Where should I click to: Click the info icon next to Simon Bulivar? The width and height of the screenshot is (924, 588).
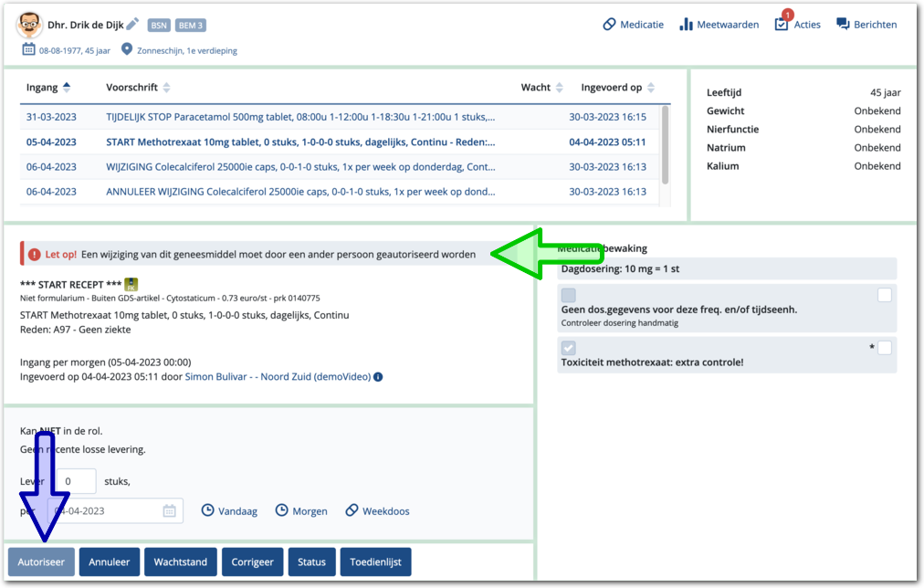(378, 376)
